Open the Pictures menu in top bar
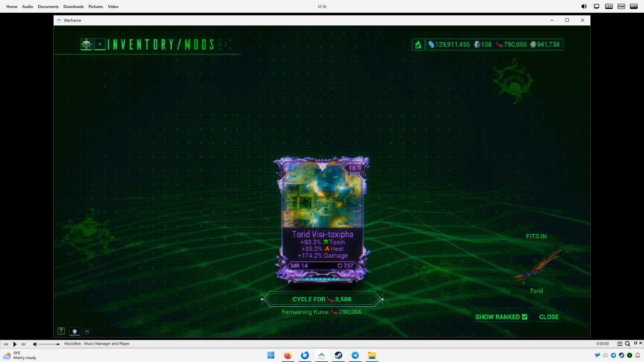 pos(96,6)
